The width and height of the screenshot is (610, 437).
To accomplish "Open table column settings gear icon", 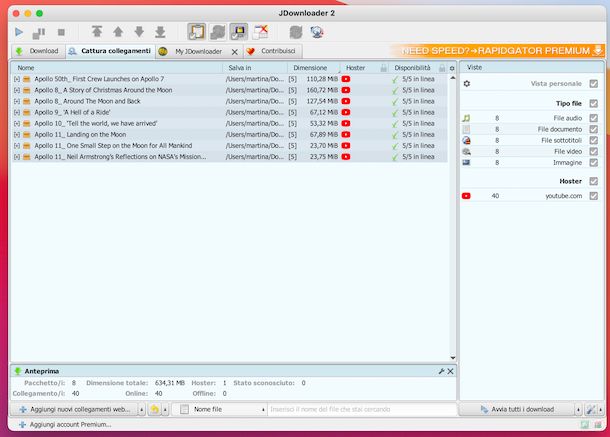I will pos(452,68).
